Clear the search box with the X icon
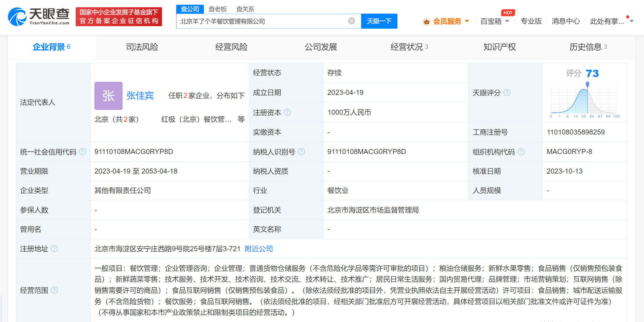Viewport: 644px width, 322px height. (352, 21)
